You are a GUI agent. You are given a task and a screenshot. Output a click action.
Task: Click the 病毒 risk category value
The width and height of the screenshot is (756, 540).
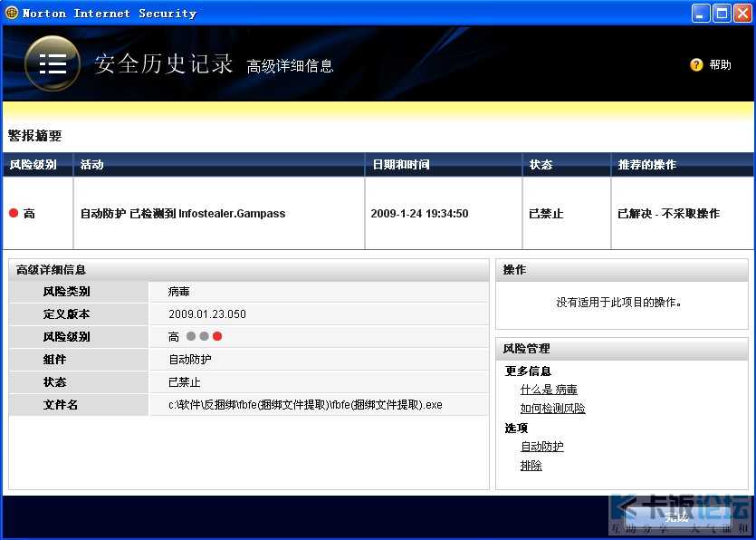pyautogui.click(x=179, y=292)
